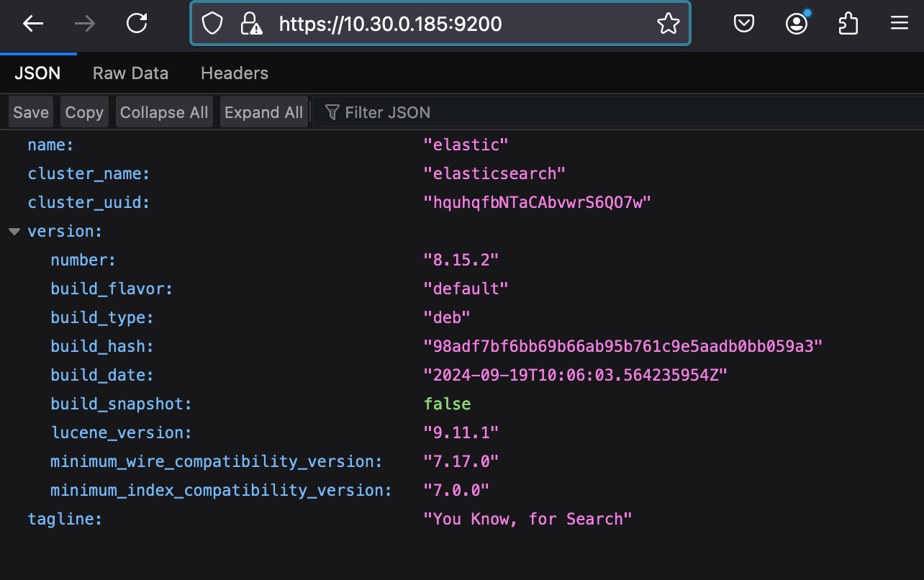924x580 pixels.
Task: Click the build_date key
Action: (x=102, y=376)
